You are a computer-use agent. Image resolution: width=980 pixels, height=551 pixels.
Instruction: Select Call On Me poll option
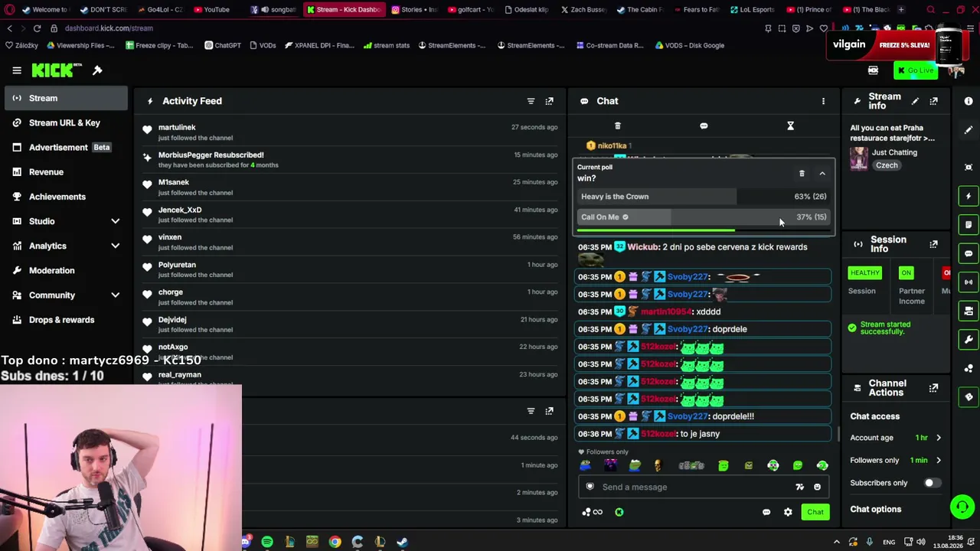tap(704, 217)
